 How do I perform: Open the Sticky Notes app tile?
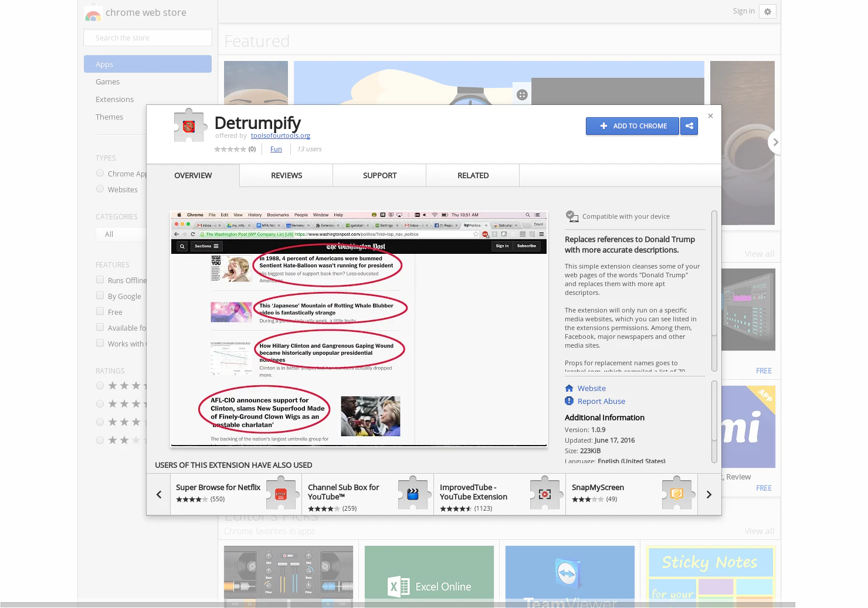(x=711, y=576)
